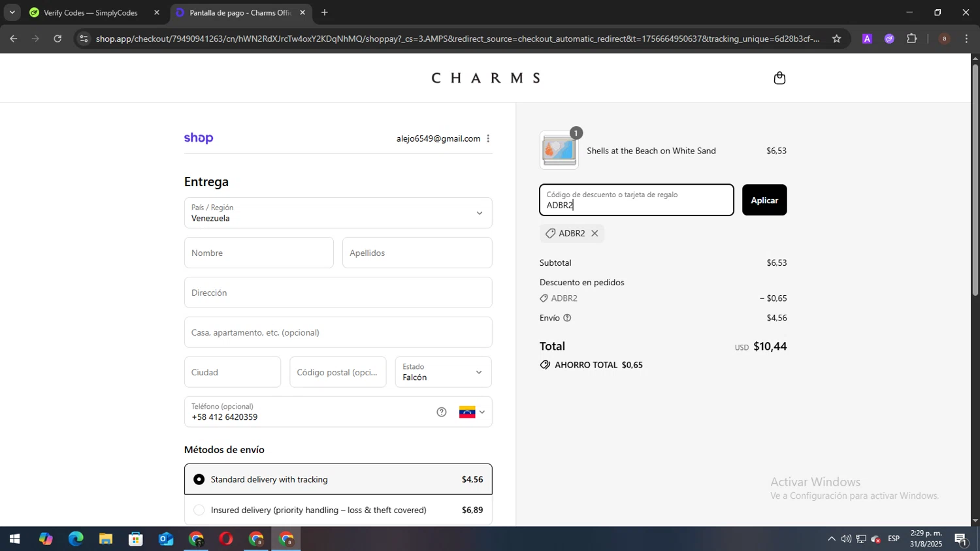Select Standard delivery with tracking option
This screenshot has width=980, height=551.
coord(338,479)
